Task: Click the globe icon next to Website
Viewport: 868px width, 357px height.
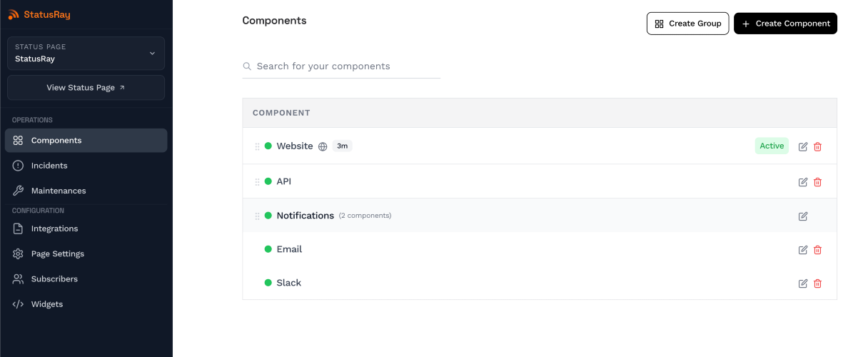Action: pyautogui.click(x=323, y=146)
